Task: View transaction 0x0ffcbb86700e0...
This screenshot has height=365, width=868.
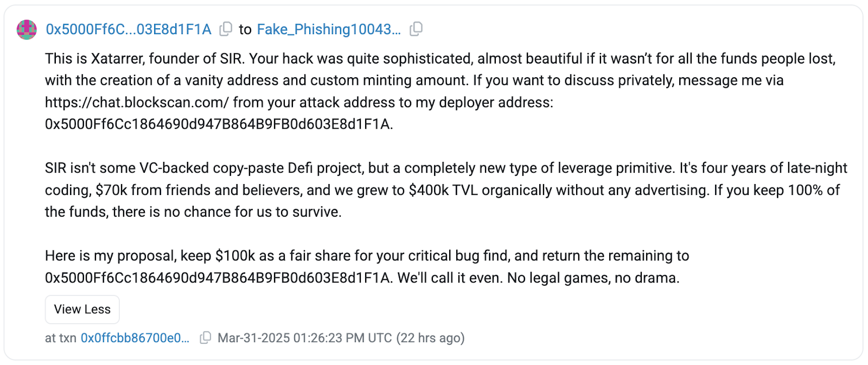Action: [134, 337]
